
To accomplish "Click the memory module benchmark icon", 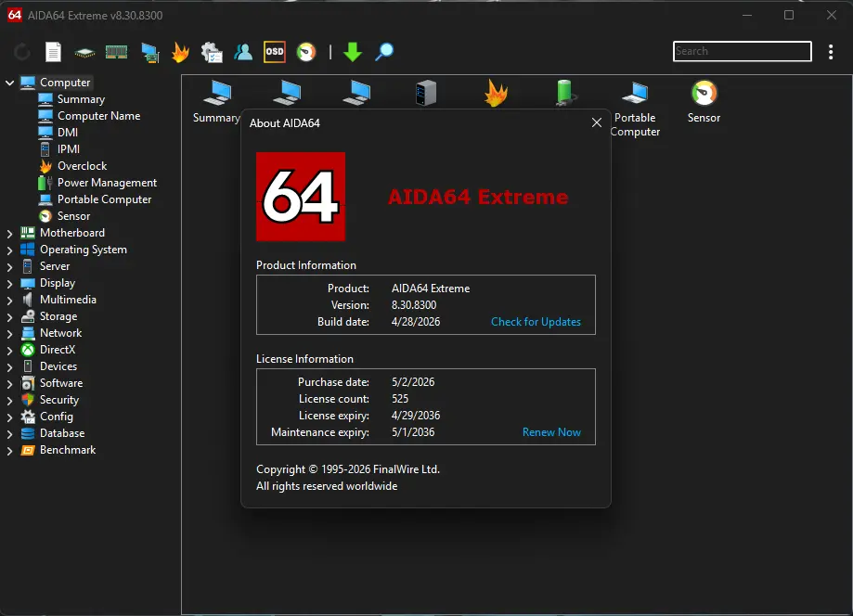I will 116,52.
